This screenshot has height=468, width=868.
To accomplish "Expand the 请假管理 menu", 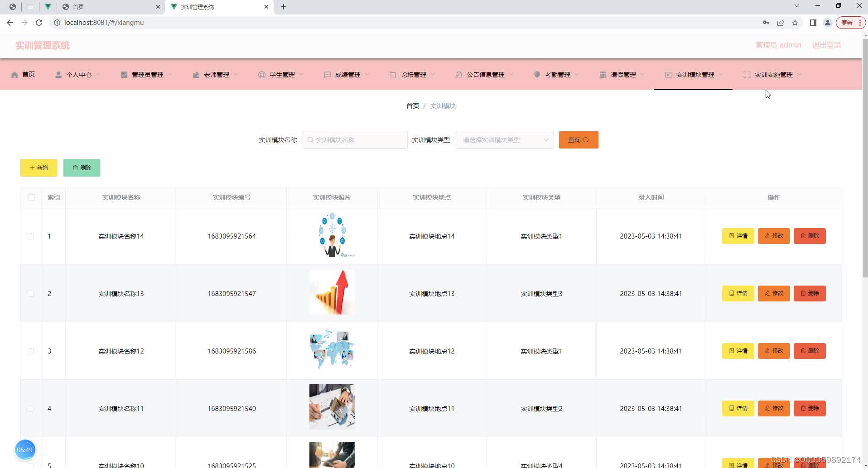I will (622, 75).
